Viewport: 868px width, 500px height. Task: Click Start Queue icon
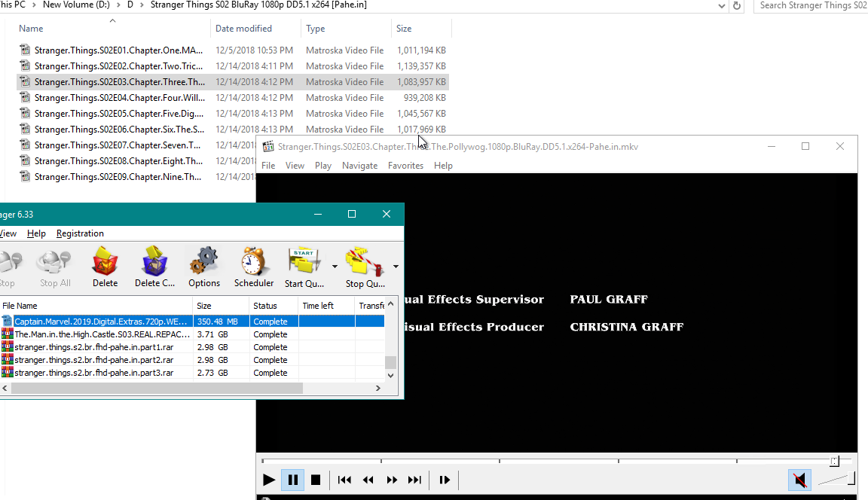(304, 267)
